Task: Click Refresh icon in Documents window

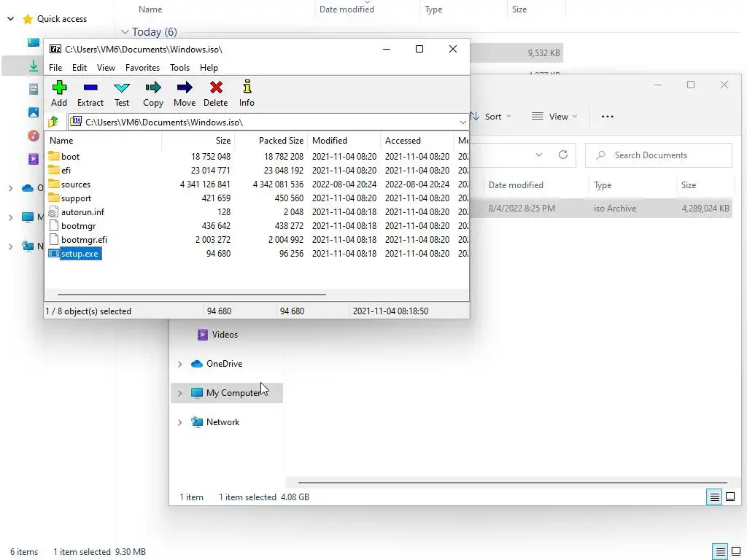Action: [563, 155]
